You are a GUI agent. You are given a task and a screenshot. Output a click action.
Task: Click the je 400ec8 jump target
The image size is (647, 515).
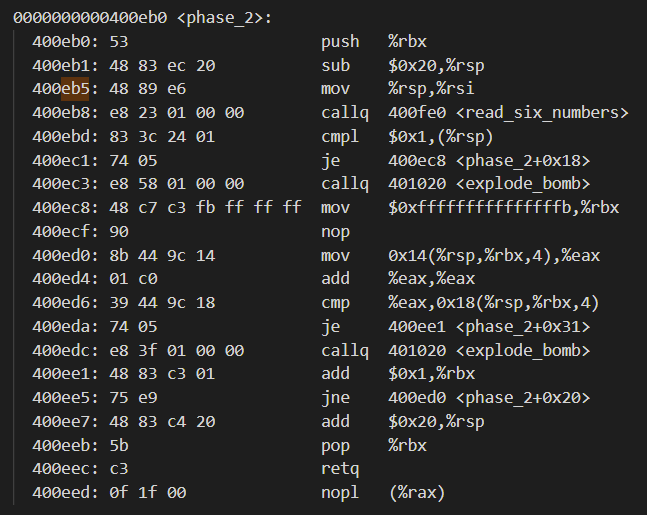(x=489, y=161)
